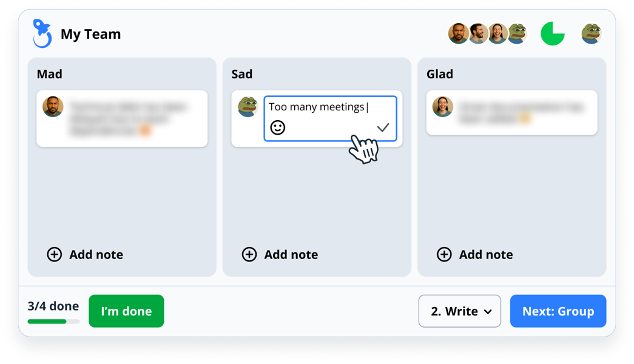Add note to the Mad column
Image resolution: width=634 pixels, height=364 pixels.
coord(85,254)
